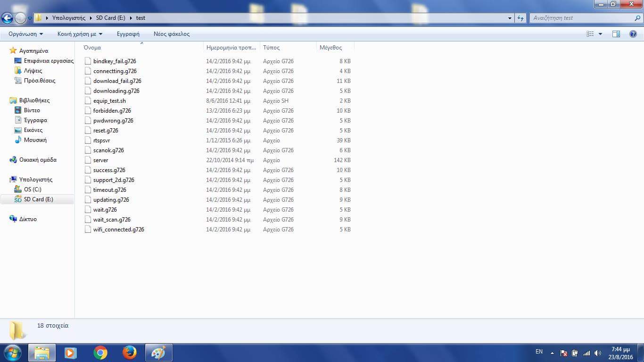Screen dimensions: 644x362
Task: Open the Help question mark button
Action: pyautogui.click(x=633, y=34)
